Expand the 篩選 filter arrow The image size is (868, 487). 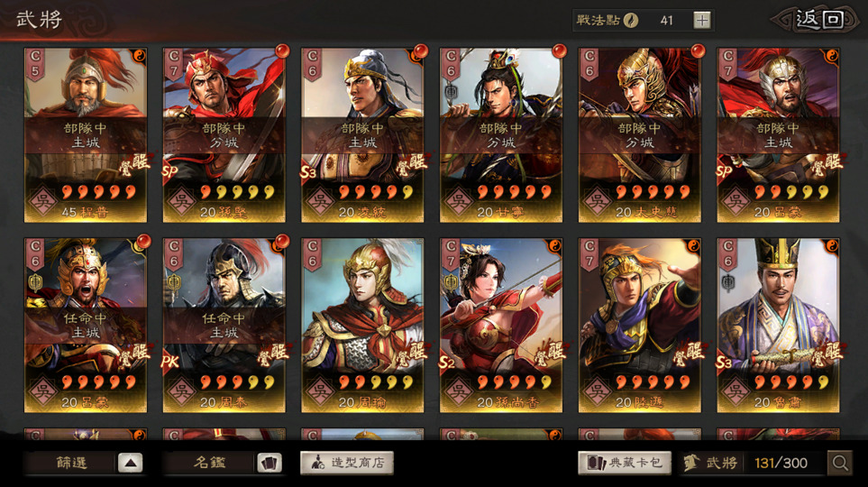pyautogui.click(x=130, y=463)
